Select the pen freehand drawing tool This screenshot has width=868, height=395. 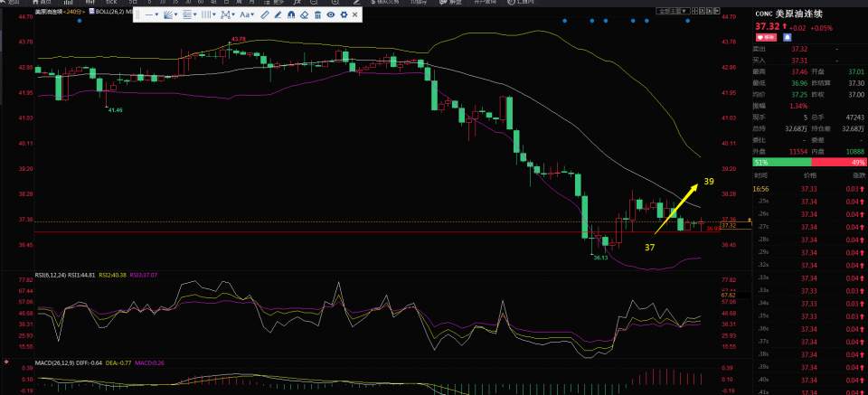278,14
